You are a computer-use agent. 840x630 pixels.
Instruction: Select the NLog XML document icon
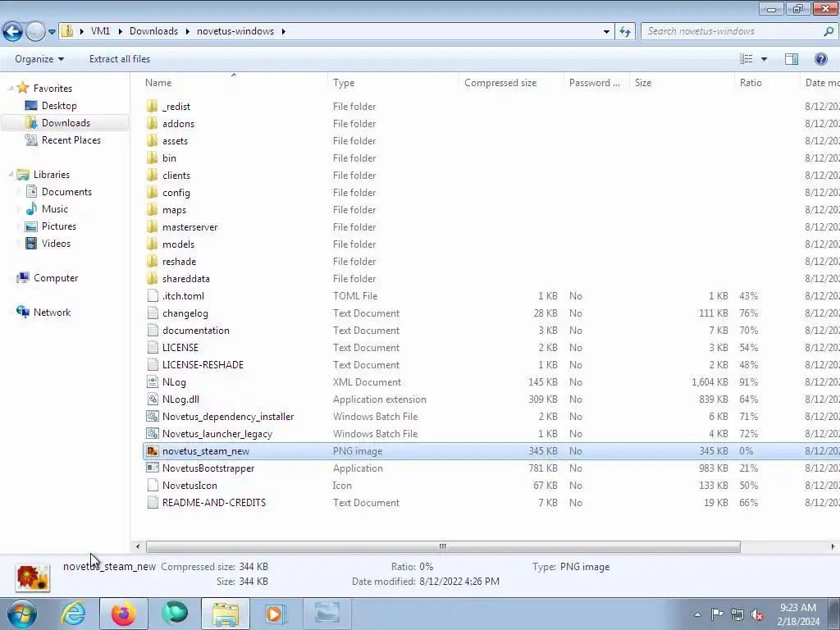pos(153,382)
